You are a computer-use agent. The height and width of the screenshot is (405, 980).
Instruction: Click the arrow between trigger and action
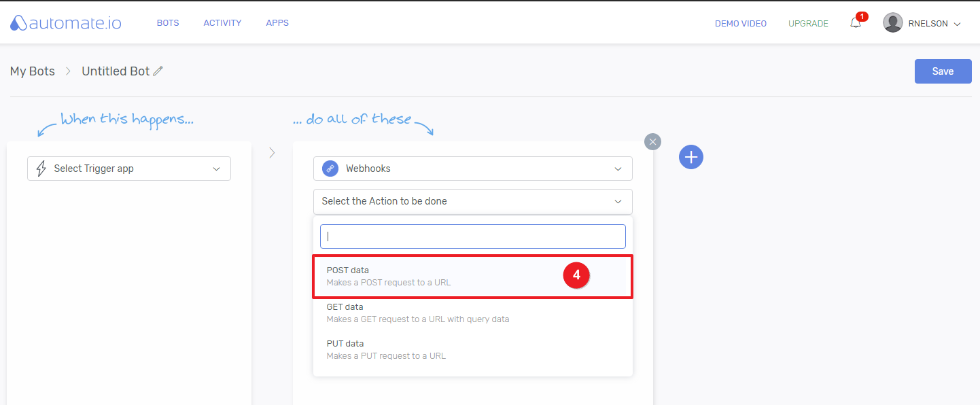[272, 153]
